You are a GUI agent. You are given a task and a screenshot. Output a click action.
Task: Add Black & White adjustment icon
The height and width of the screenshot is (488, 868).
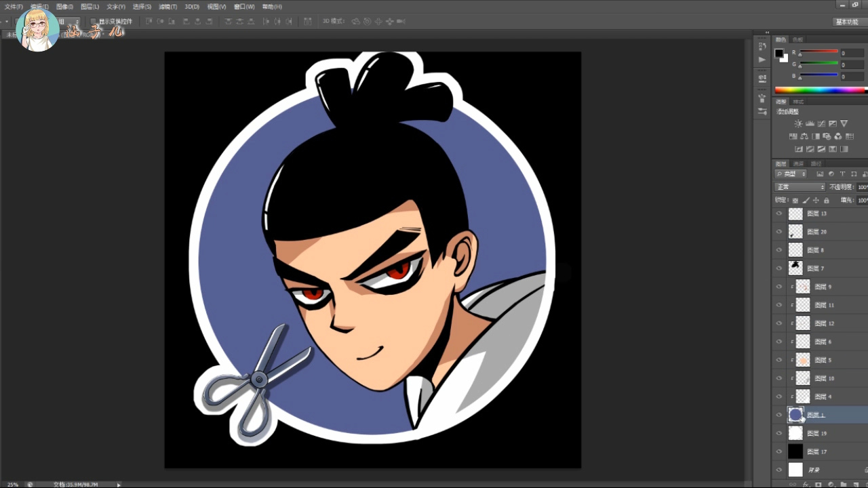tap(816, 136)
